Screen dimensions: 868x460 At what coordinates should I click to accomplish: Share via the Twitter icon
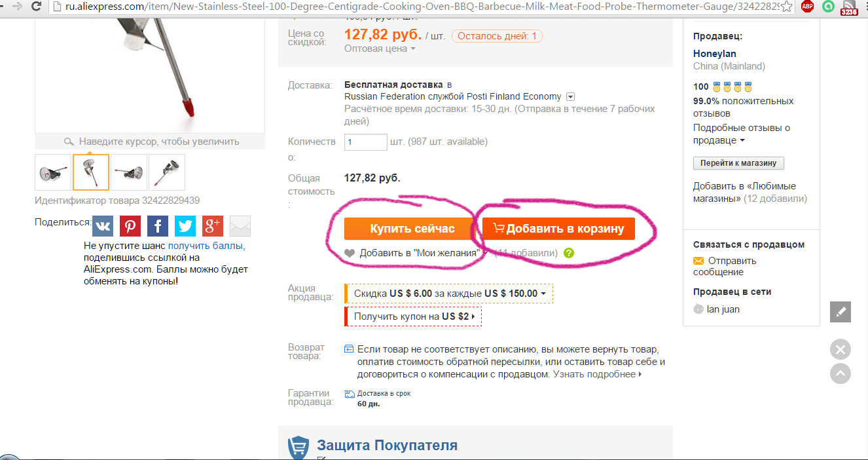click(185, 226)
